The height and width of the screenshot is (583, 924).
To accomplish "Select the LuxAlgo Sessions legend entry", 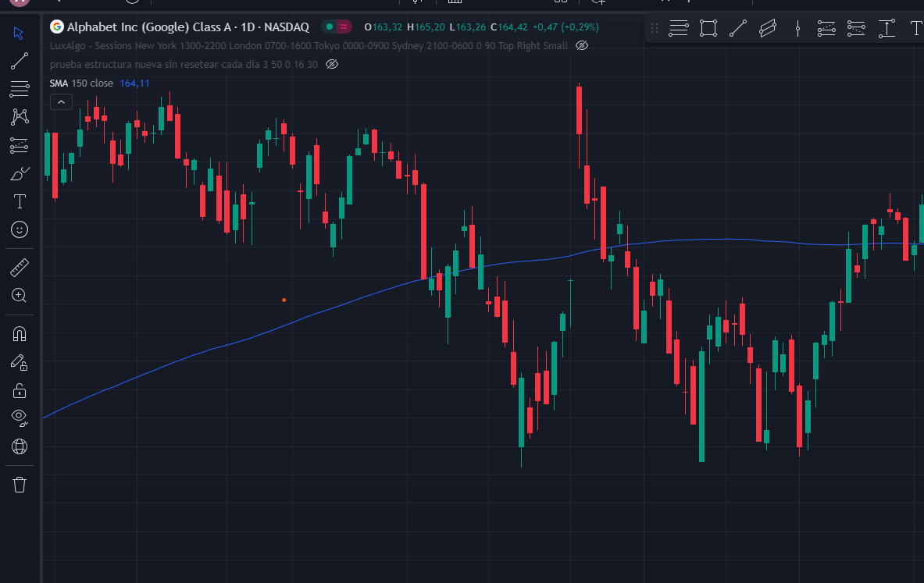I will pos(309,45).
